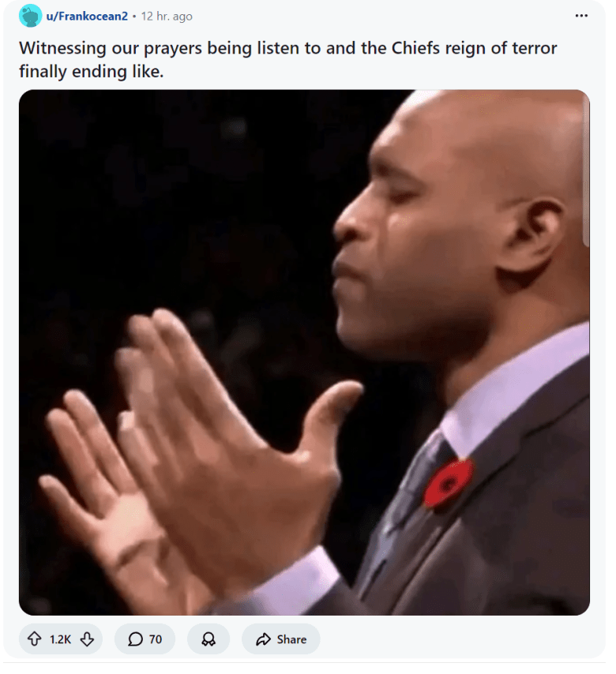Click the 12 hr. ago timestamp
616x674 pixels.
(x=167, y=16)
